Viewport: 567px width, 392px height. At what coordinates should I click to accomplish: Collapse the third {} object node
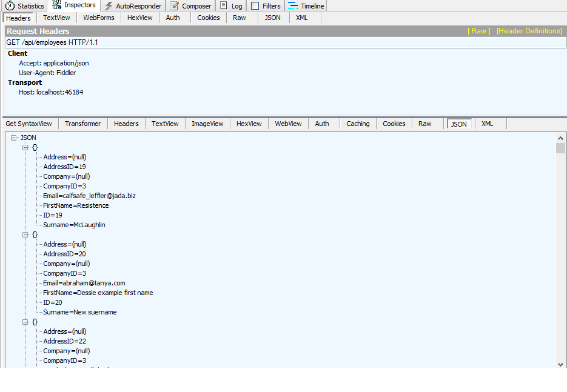[x=25, y=322]
